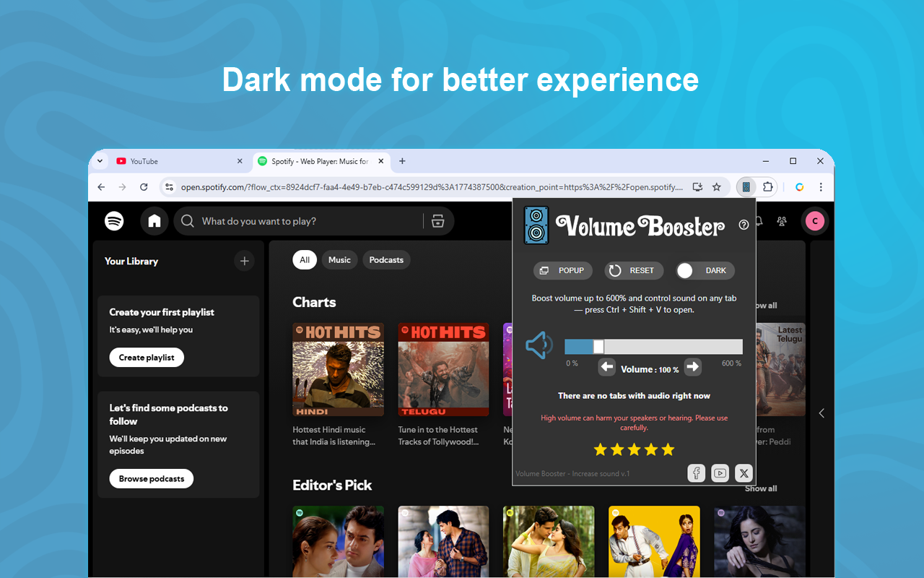Click the plus icon in Your Library
924x578 pixels.
click(245, 261)
